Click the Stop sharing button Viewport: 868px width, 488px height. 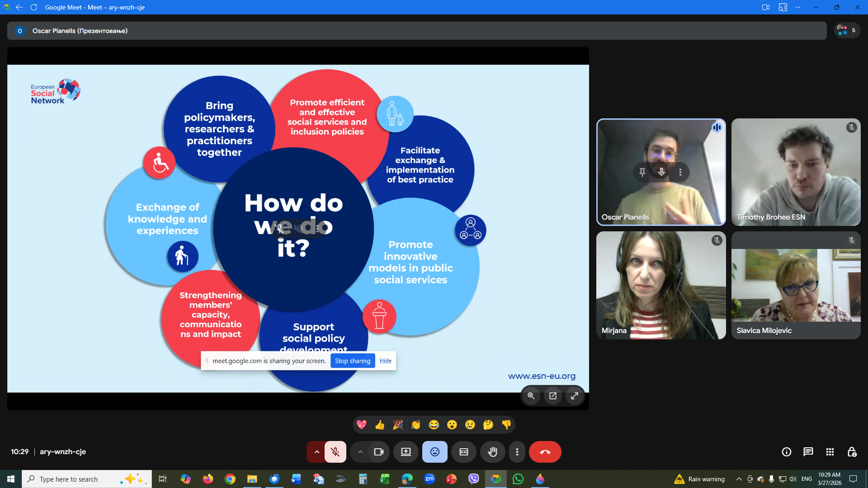(x=352, y=361)
